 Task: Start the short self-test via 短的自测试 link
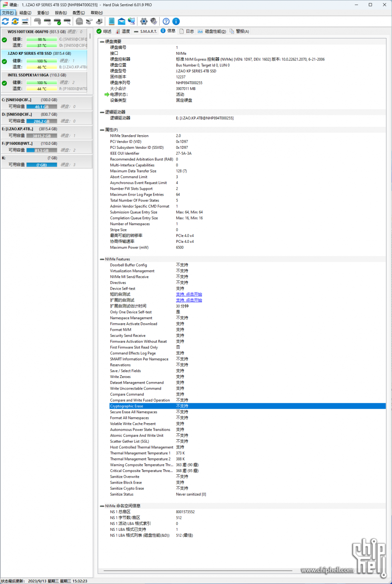(x=189, y=294)
